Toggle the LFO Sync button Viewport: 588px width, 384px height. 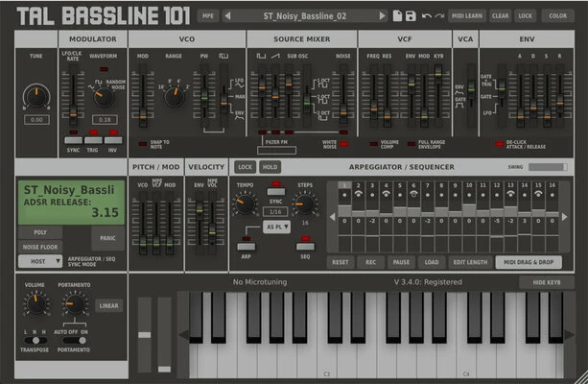pyautogui.click(x=74, y=140)
